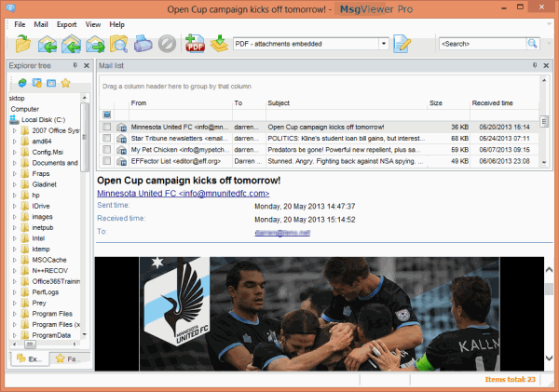Image resolution: width=559 pixels, height=392 pixels.
Task: Expand the Program Files folder node
Action: click(x=15, y=314)
